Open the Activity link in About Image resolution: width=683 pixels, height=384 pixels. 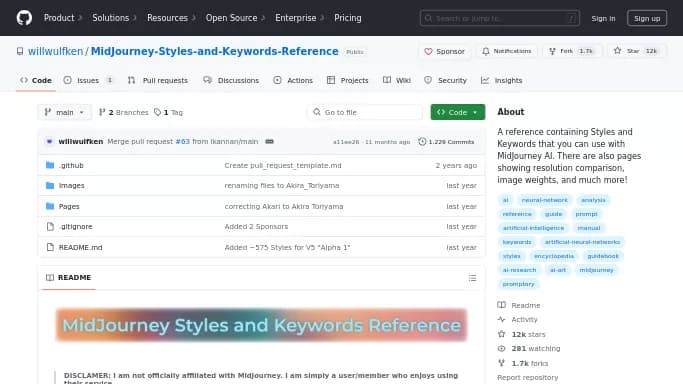click(x=518, y=320)
